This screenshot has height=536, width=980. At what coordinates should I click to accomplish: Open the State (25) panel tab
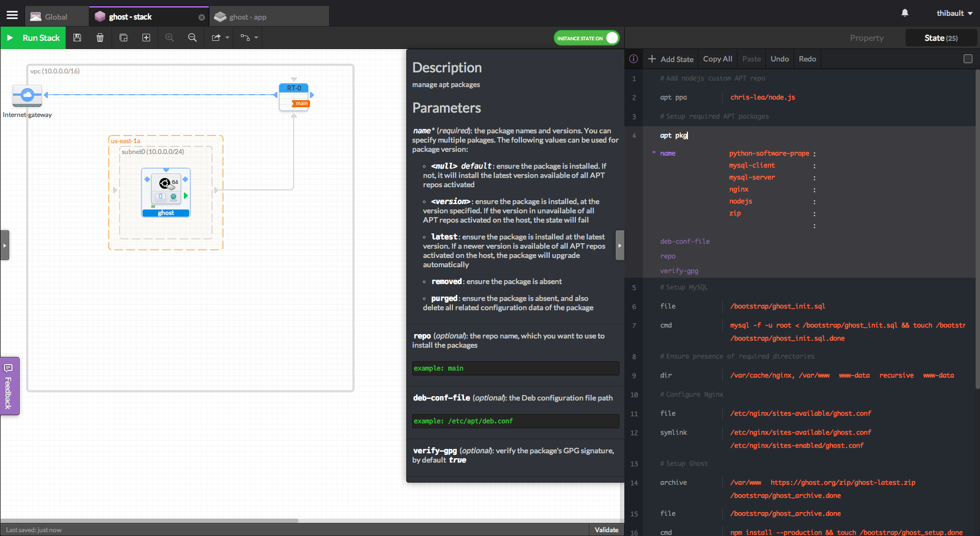[x=941, y=38]
